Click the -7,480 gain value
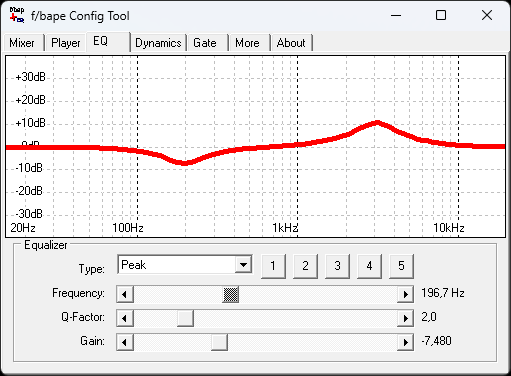The image size is (511, 376). [x=436, y=341]
